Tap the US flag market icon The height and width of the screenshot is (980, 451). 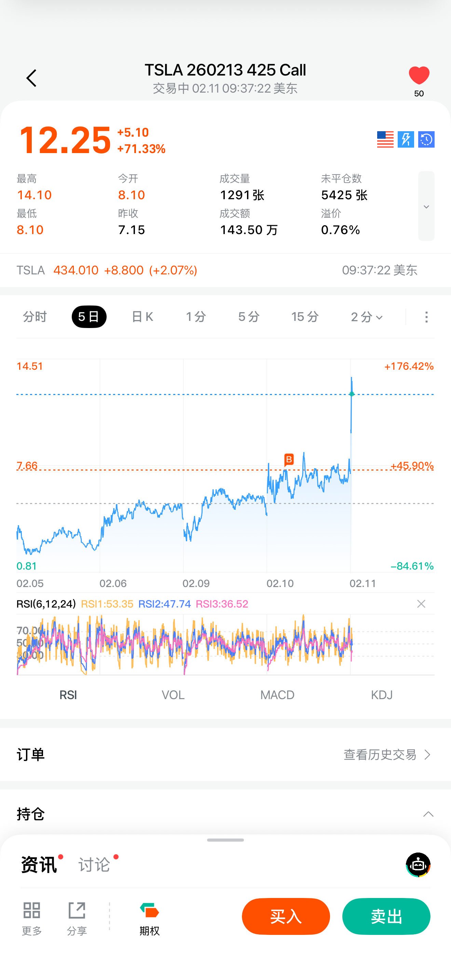tap(385, 139)
